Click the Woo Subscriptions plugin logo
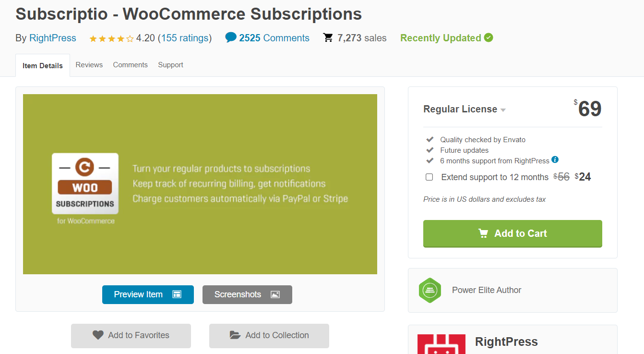This screenshot has height=354, width=644. [85, 183]
